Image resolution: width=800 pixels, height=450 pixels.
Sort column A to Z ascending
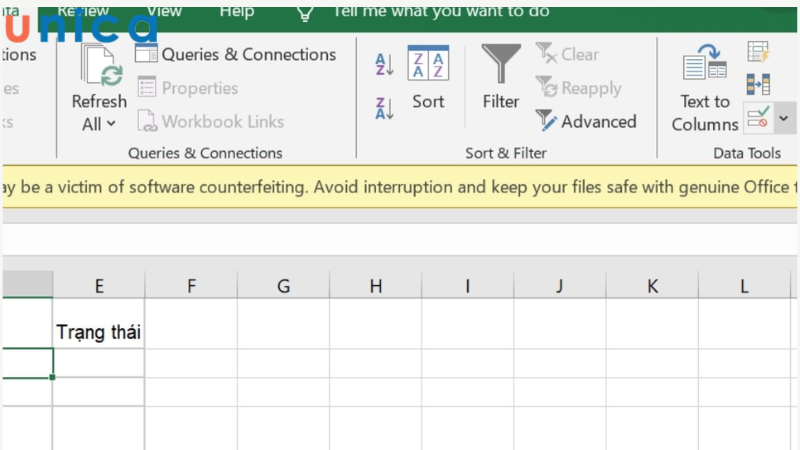(x=384, y=65)
